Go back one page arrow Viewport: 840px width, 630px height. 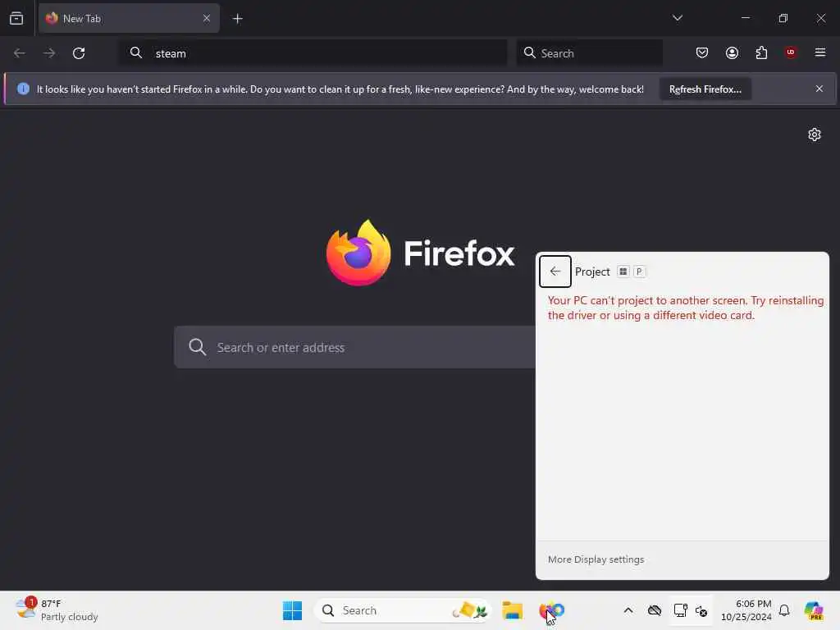20,53
